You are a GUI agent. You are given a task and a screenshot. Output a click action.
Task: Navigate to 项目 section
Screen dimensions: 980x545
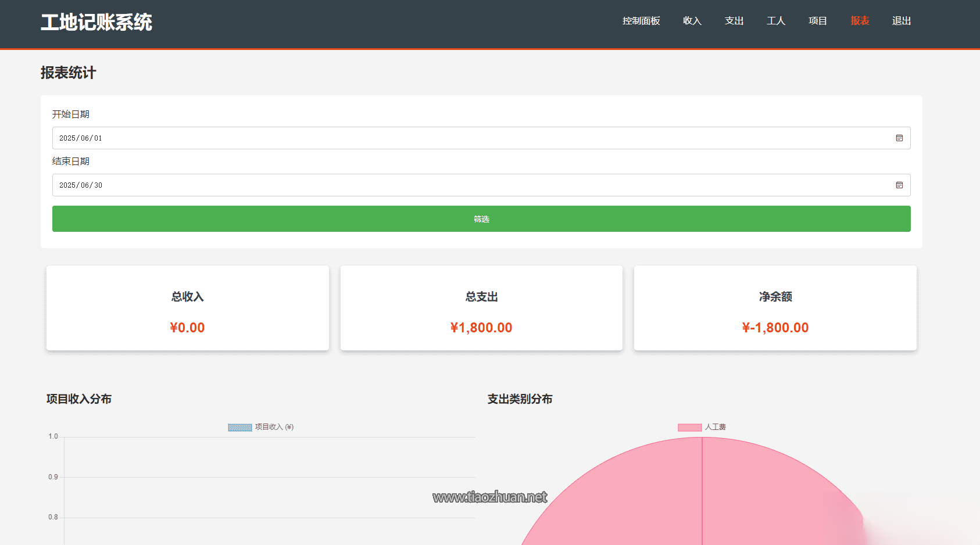pos(818,21)
